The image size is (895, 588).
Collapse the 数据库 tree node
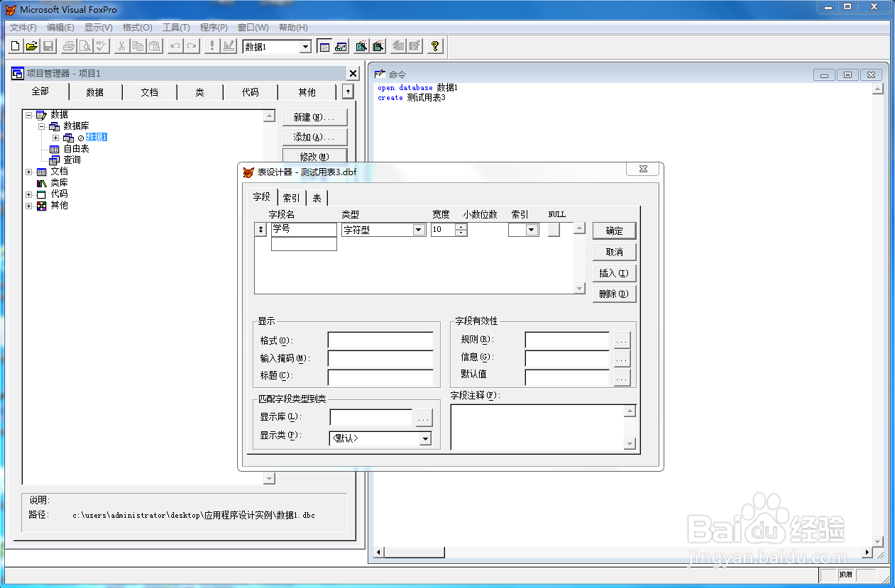pyautogui.click(x=42, y=126)
